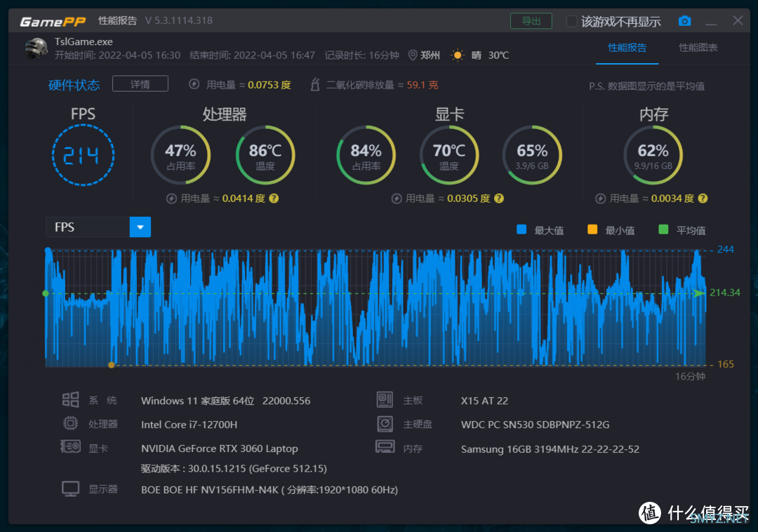Image resolution: width=758 pixels, height=532 pixels.
Task: Click the location pin icon beside 郑州
Action: coord(413,55)
